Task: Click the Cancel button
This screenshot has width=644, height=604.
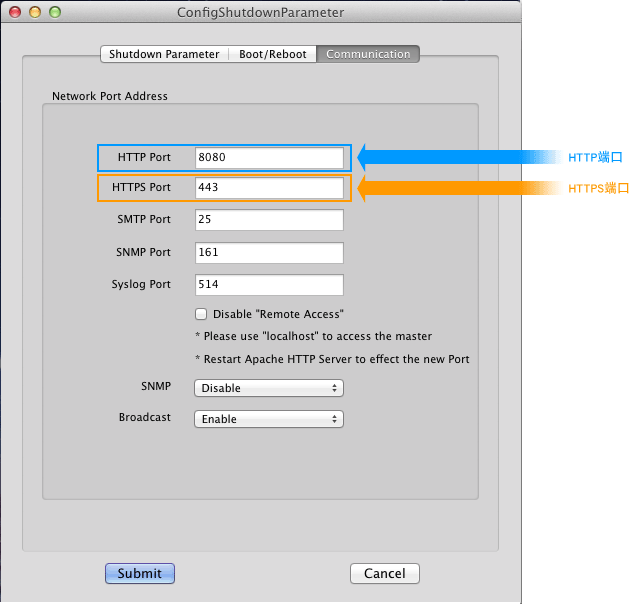Action: tap(384, 573)
